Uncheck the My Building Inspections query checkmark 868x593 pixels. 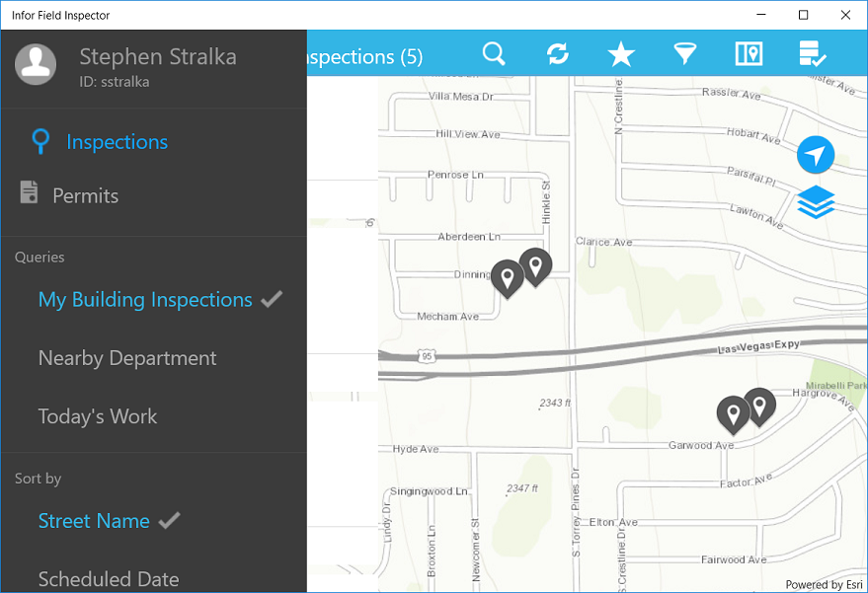272,299
